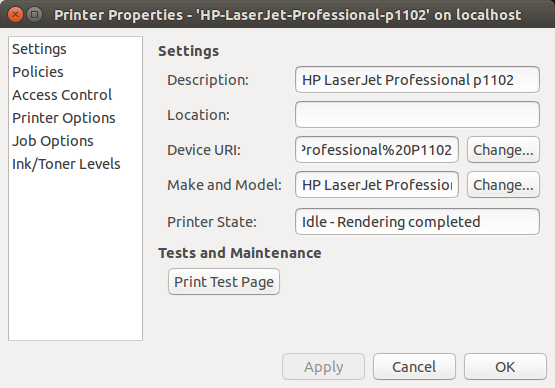This screenshot has width=555, height=388.
Task: Click the Tests and Maintenance heading
Action: click(240, 253)
